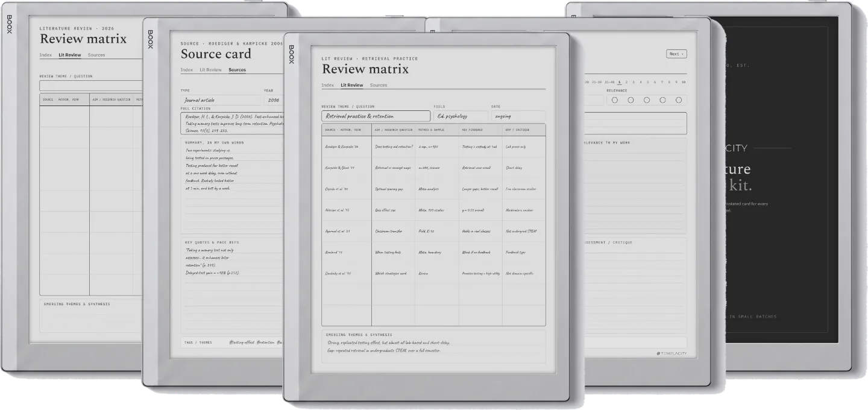Open Lit Review tab on the Source card tablet
868x410 pixels.
pos(210,70)
